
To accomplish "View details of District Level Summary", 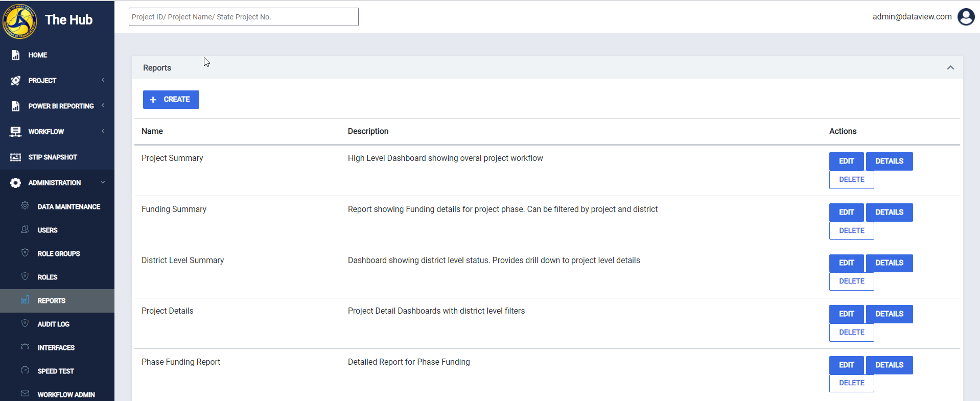I will tap(889, 263).
